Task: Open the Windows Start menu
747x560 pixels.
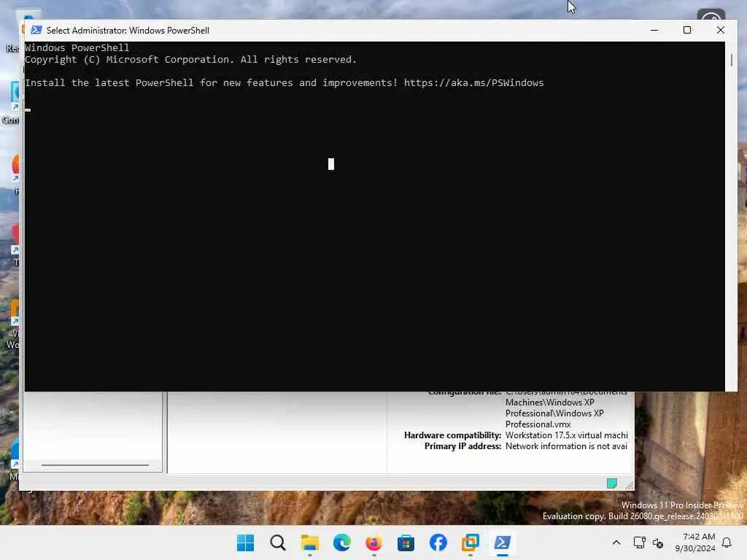Action: [245, 542]
